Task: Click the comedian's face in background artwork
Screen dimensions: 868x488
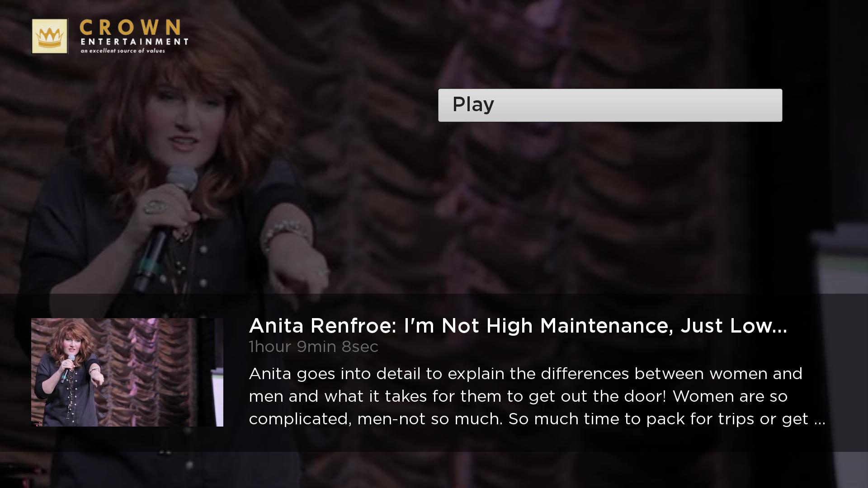Action: [x=181, y=122]
